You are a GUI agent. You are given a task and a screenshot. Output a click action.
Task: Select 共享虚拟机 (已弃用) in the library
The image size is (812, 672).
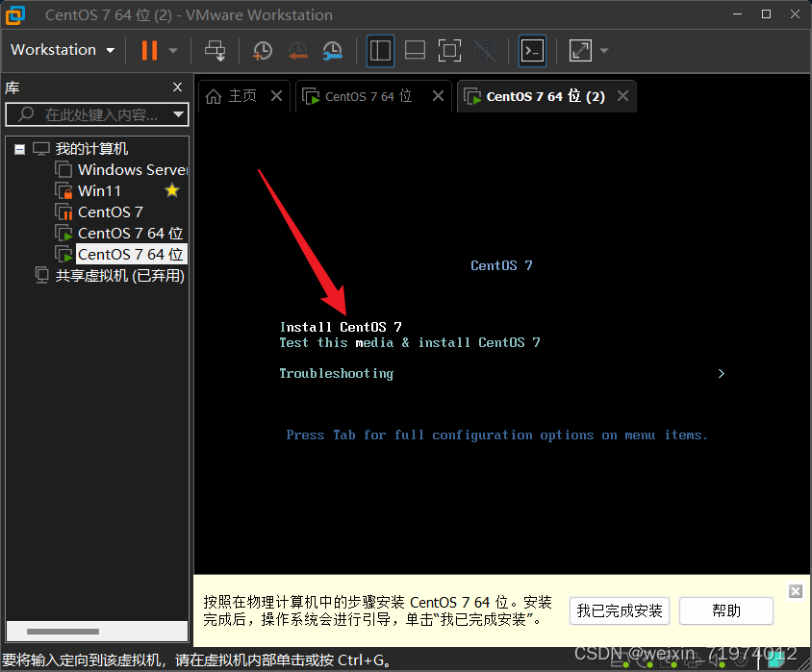click(119, 276)
